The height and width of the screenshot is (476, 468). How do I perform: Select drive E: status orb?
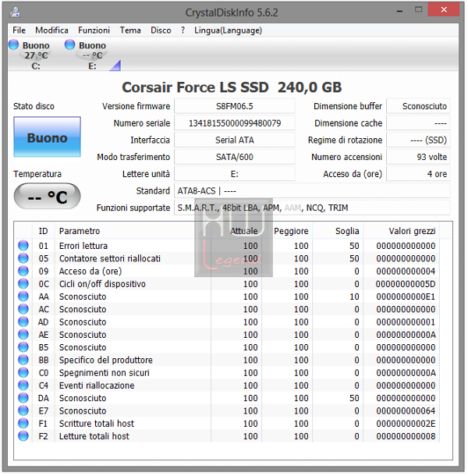(x=69, y=44)
